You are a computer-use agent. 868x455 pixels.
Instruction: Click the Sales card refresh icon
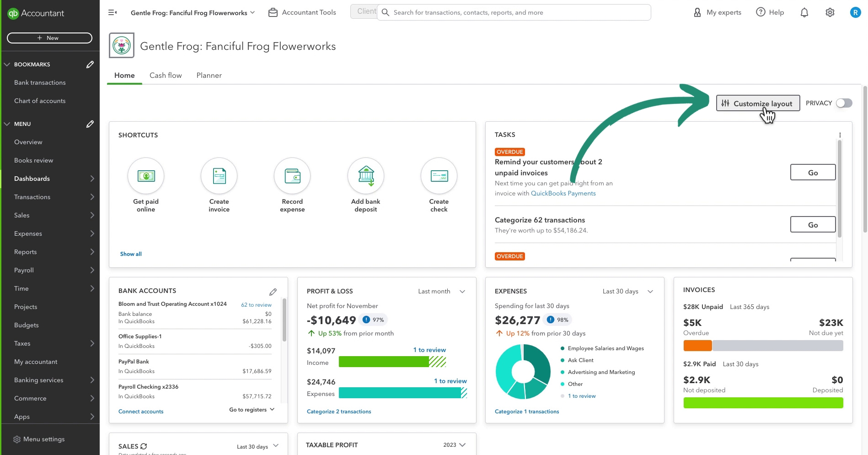144,446
